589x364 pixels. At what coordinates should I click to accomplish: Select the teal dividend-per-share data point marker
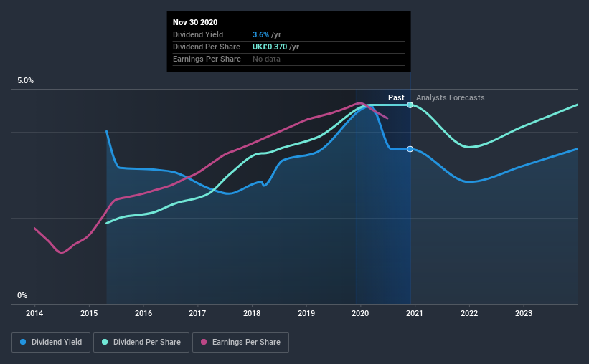(x=410, y=105)
